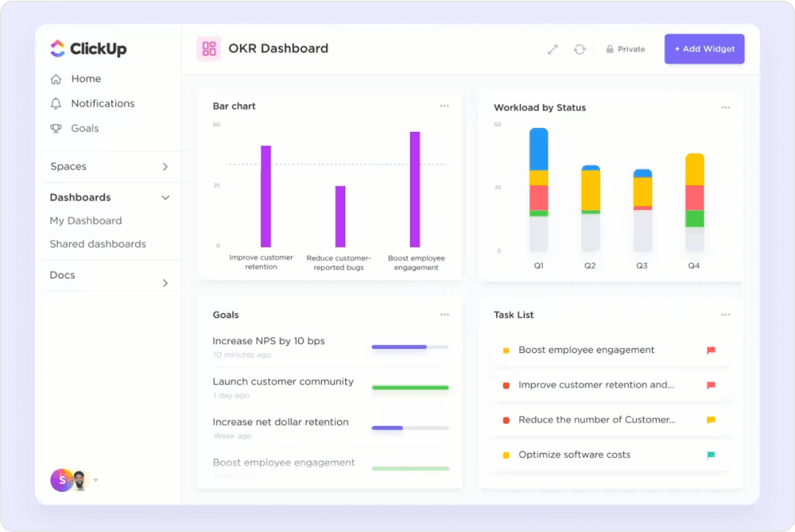
Task: Expand the Spaces section chevron
Action: coord(165,167)
